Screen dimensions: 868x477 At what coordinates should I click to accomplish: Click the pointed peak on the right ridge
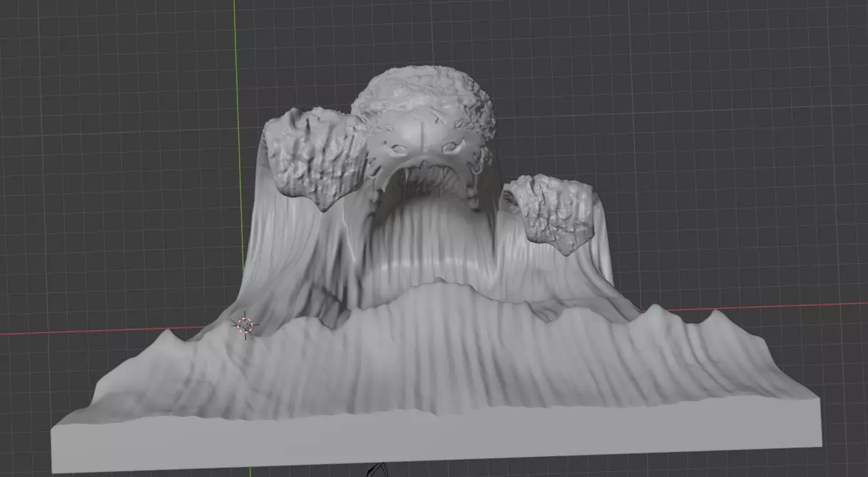(x=715, y=314)
